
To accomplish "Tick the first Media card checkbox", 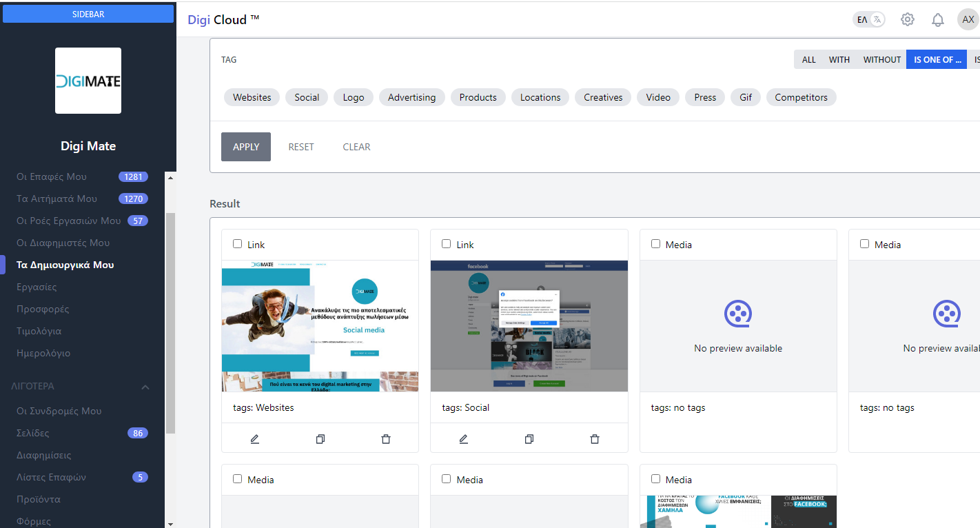I will click(x=656, y=244).
